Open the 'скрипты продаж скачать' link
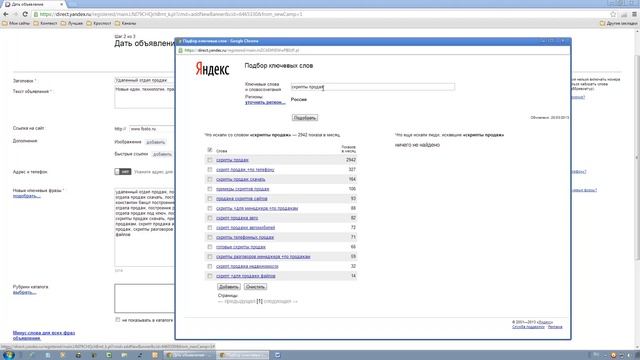 [x=240, y=179]
